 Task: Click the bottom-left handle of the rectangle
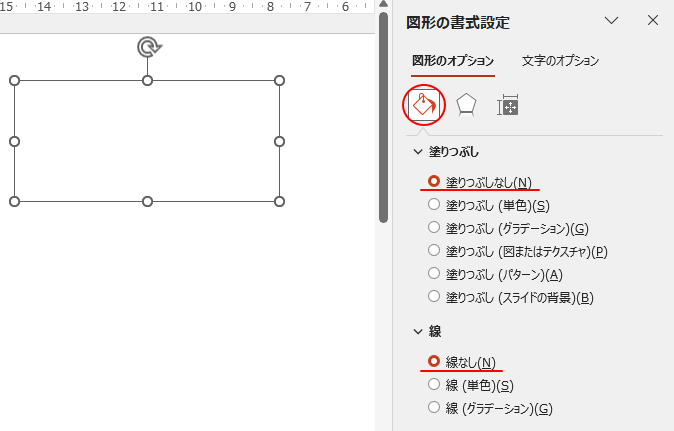point(14,202)
